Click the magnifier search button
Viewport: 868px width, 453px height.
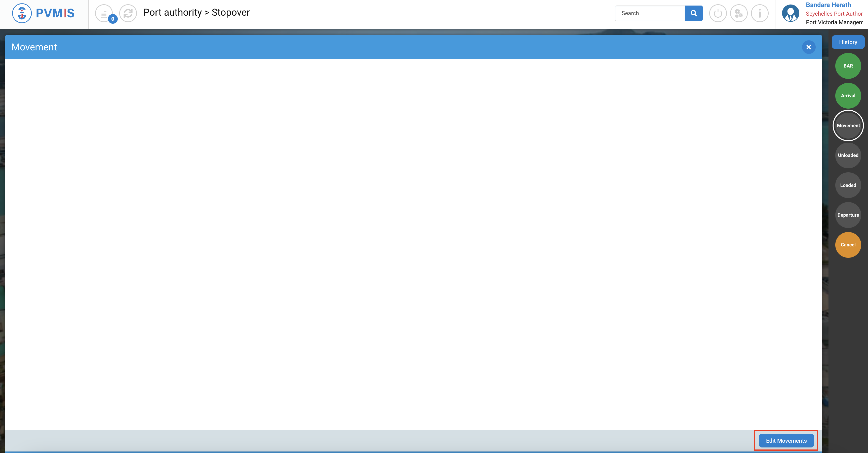pyautogui.click(x=693, y=13)
